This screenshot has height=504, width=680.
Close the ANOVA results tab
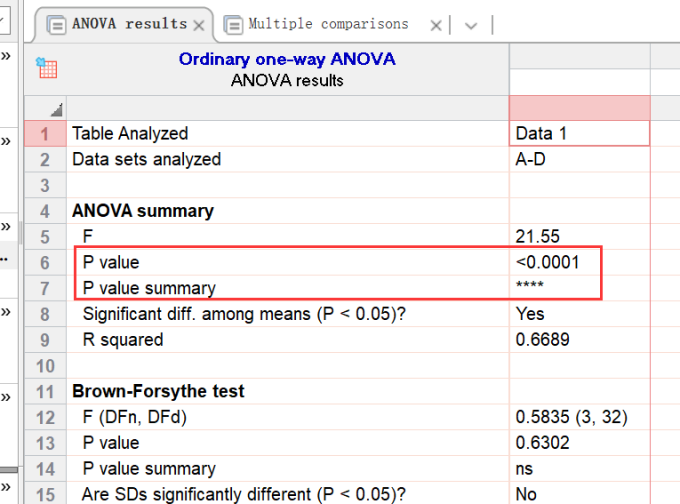(x=199, y=25)
